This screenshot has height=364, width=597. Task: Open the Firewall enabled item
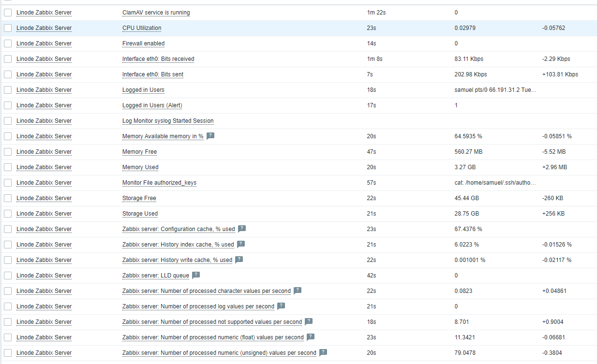point(143,44)
